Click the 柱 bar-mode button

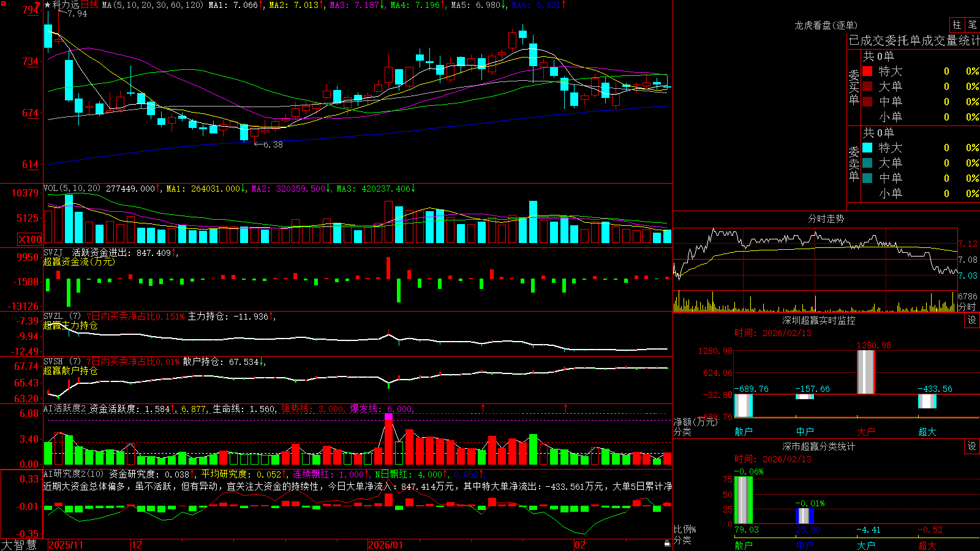[957, 25]
